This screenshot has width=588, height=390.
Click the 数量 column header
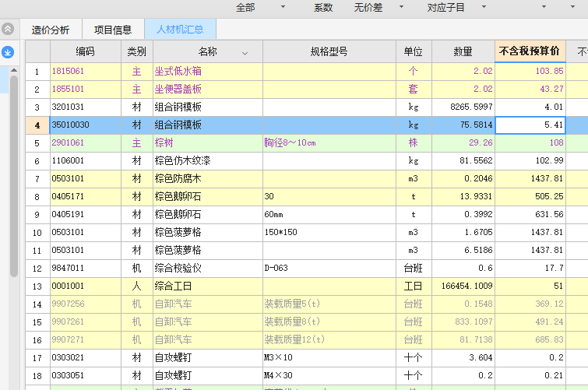463,51
